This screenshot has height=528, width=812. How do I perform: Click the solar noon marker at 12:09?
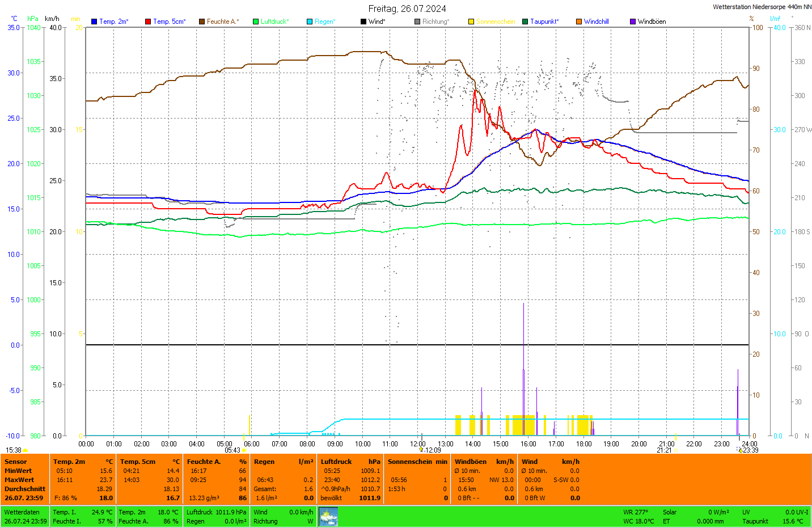coord(421,450)
